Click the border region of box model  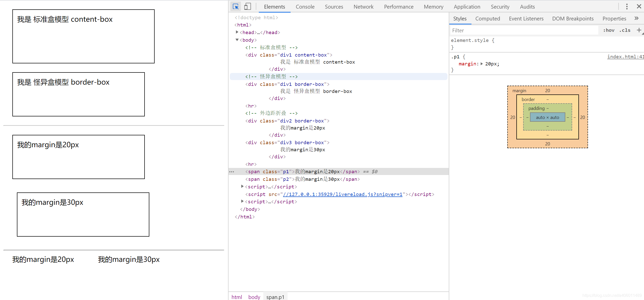coord(528,99)
